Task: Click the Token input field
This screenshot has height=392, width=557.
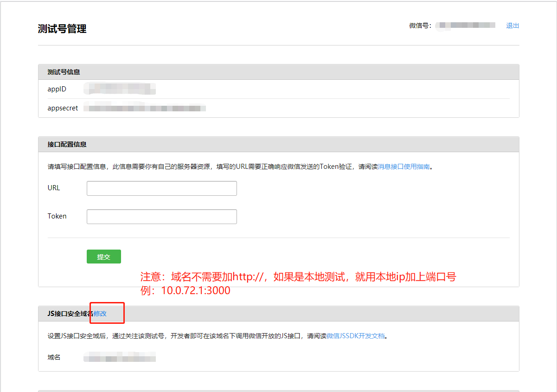Action: 161,216
